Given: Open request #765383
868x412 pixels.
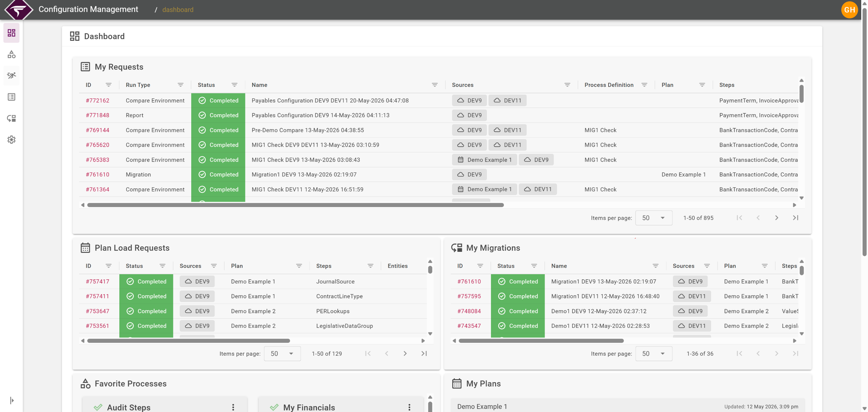Looking at the screenshot, I should (98, 160).
